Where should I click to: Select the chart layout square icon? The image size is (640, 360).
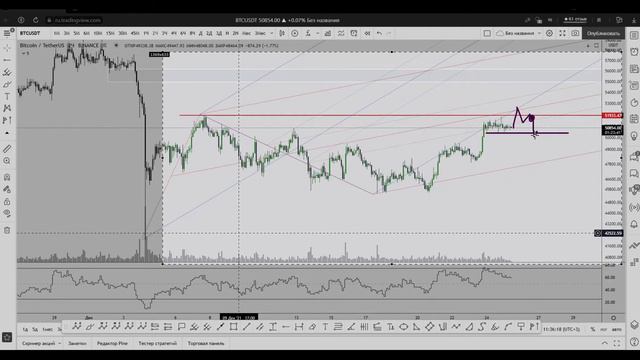(487, 33)
